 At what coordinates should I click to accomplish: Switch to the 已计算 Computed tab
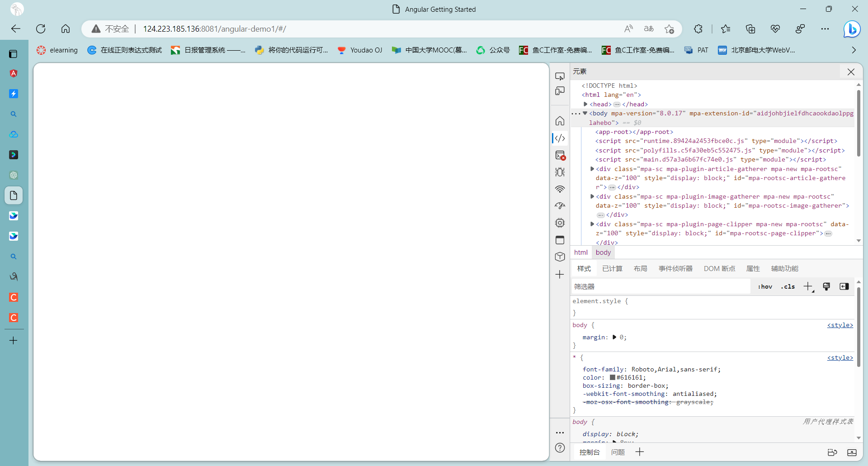612,268
